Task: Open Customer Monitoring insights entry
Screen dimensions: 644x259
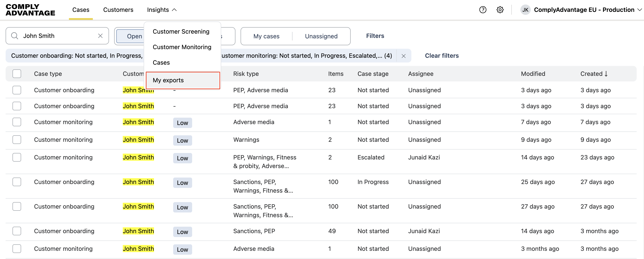Action: coord(182,47)
